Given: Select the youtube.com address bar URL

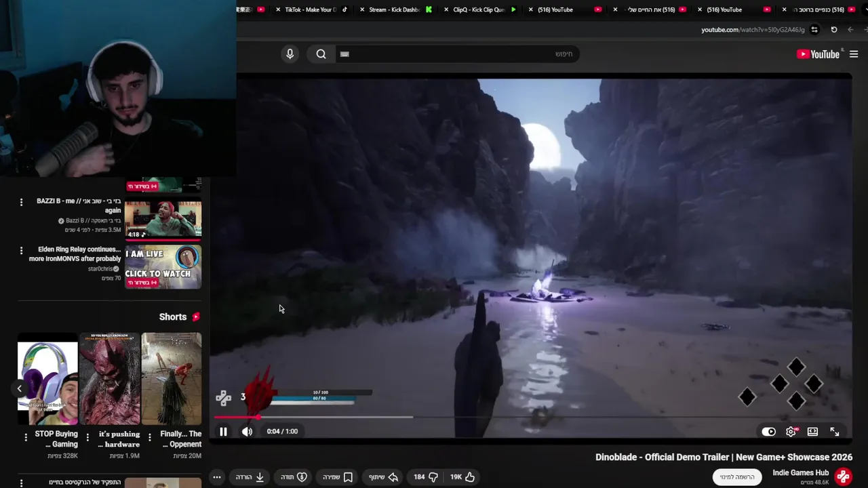Looking at the screenshot, I should (x=753, y=30).
